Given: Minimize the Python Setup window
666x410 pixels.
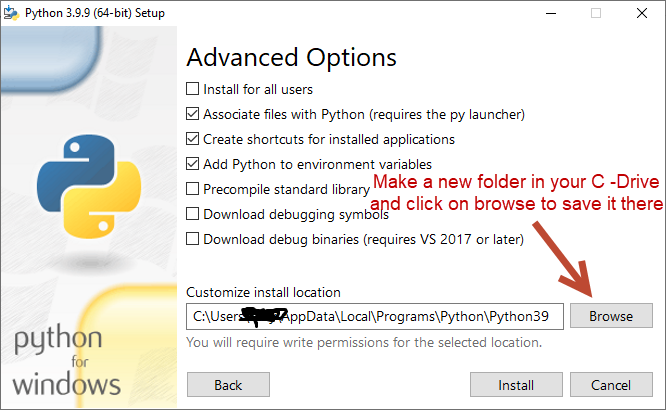Looking at the screenshot, I should pyautogui.click(x=551, y=13).
